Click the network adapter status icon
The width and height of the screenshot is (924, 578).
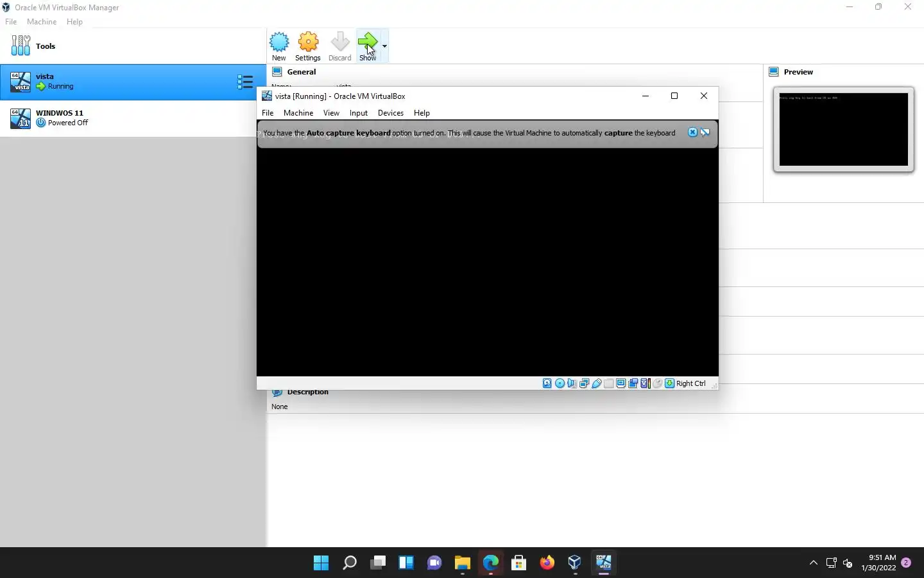(584, 383)
